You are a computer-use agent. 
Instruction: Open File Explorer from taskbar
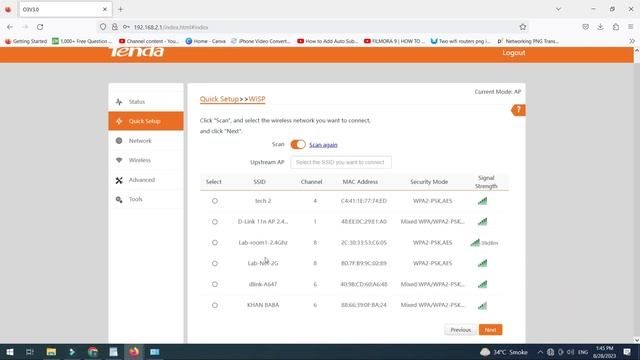51,352
